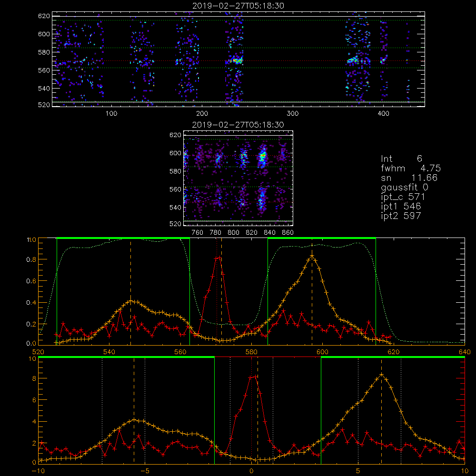Select the 'ipt2 597' readout line
This screenshot has width=476, height=476.
pyautogui.click(x=401, y=216)
